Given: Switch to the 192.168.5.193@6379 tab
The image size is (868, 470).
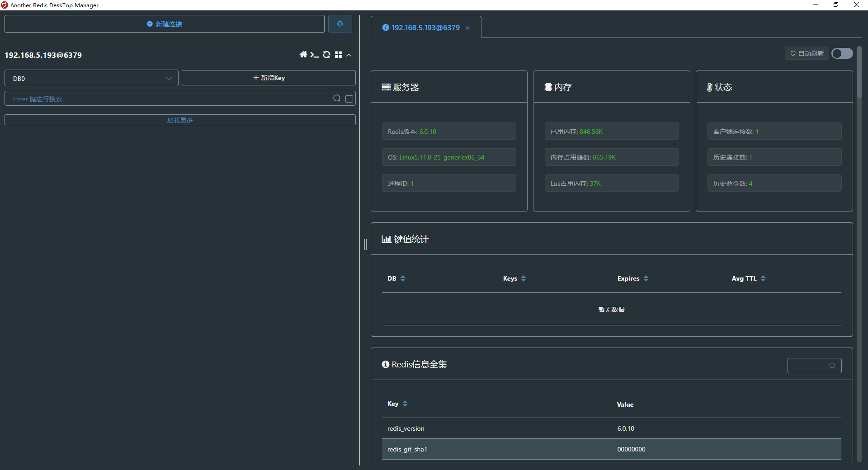Looking at the screenshot, I should (424, 28).
